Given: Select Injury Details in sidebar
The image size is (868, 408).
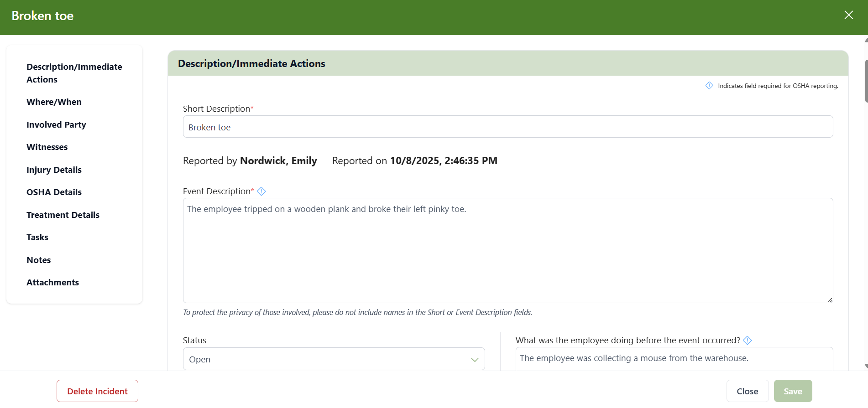Looking at the screenshot, I should coord(54,170).
